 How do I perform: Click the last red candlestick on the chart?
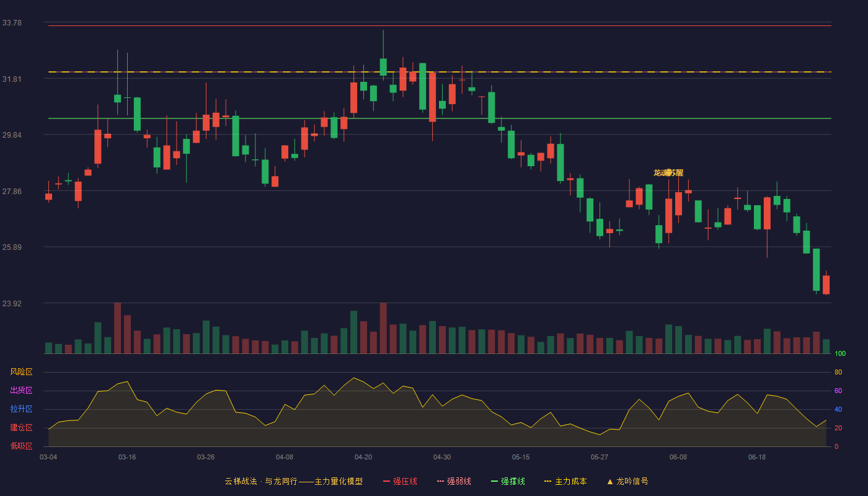tap(826, 285)
